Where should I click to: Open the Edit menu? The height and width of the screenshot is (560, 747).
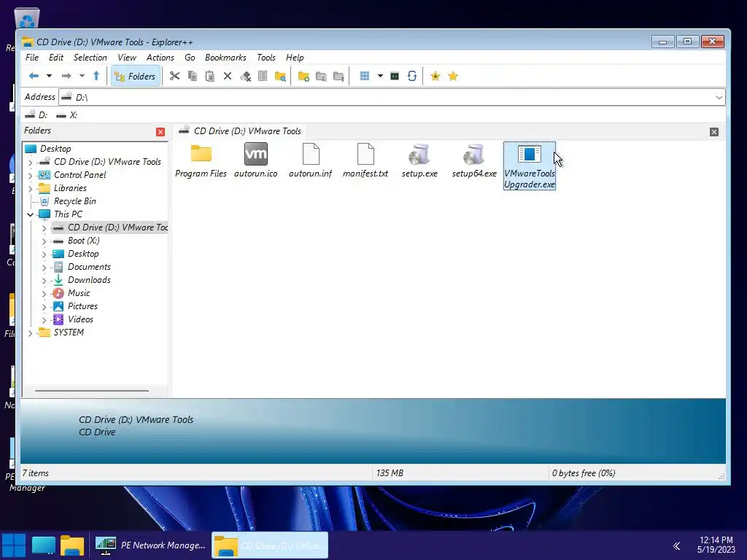click(x=55, y=58)
